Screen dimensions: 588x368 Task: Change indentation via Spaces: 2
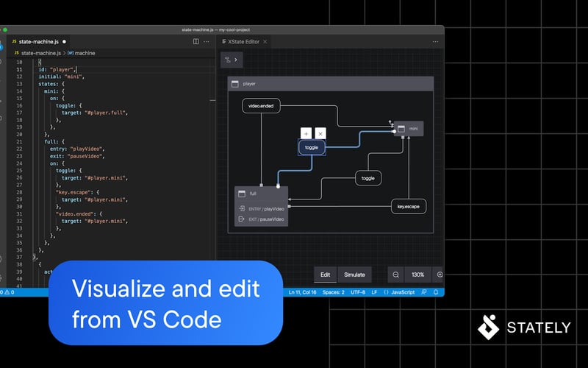[334, 292]
